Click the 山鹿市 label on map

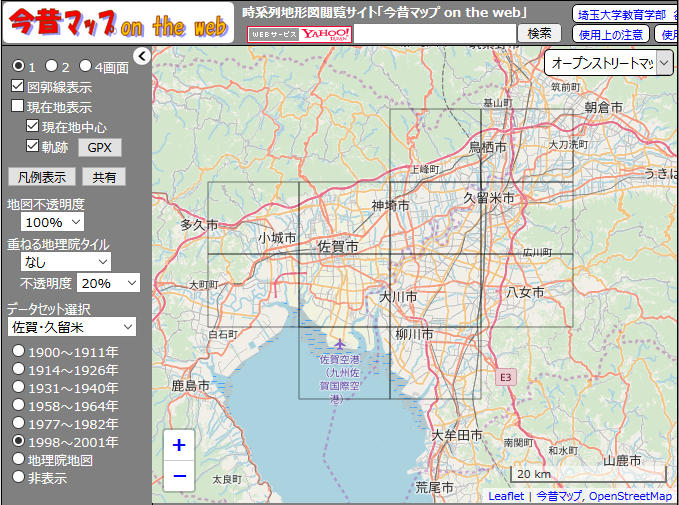[x=622, y=460]
